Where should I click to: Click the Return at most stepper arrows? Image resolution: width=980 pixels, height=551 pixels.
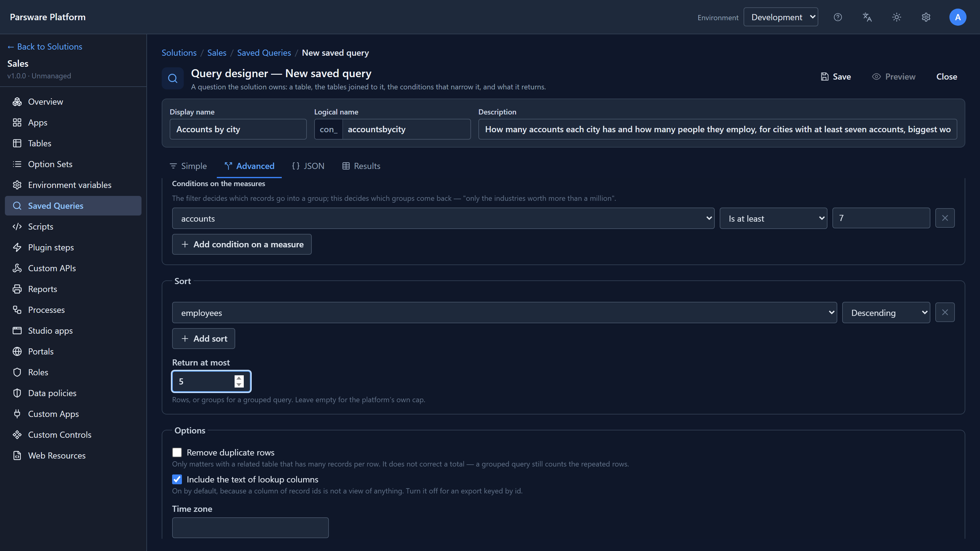pos(239,381)
